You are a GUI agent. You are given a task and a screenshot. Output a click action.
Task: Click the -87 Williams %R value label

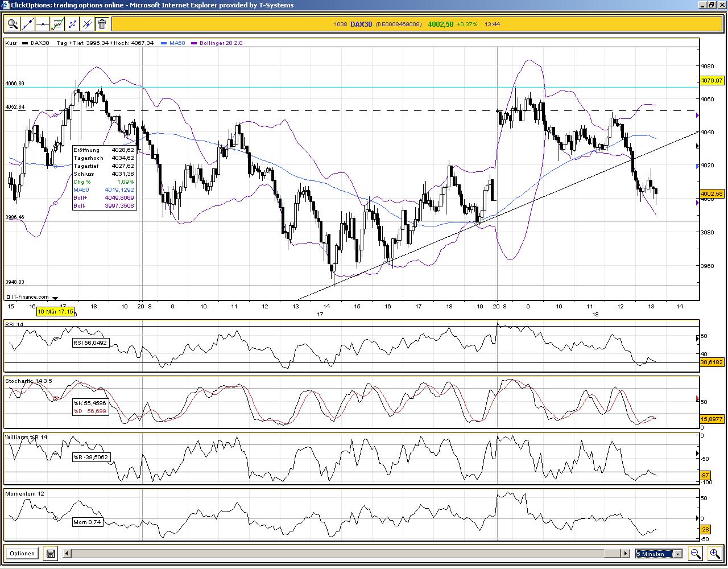705,475
